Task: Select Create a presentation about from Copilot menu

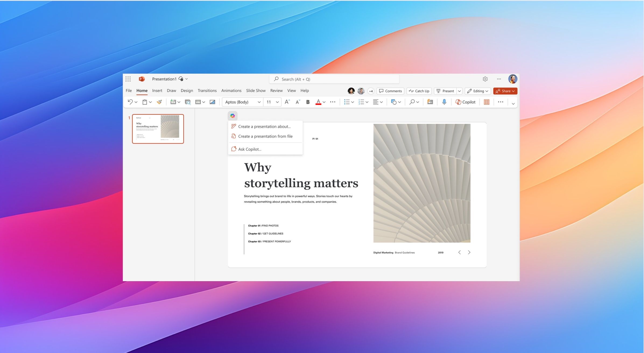Action: (264, 126)
